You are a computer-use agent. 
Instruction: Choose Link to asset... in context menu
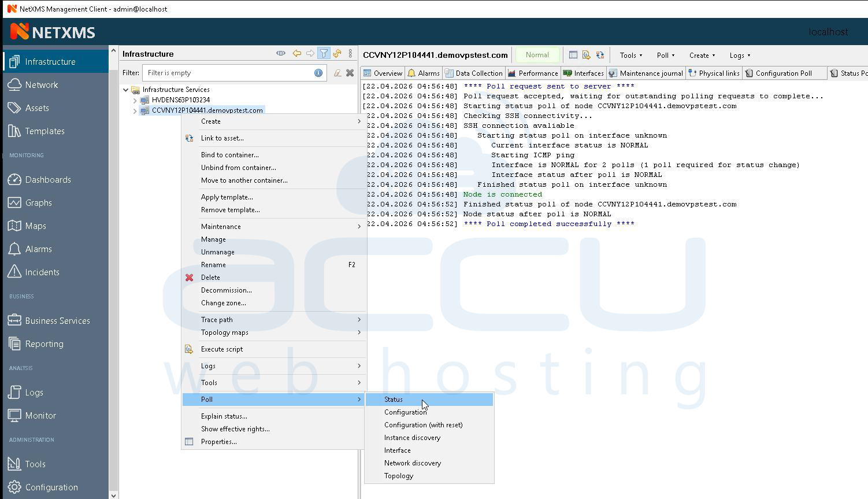tap(273, 138)
